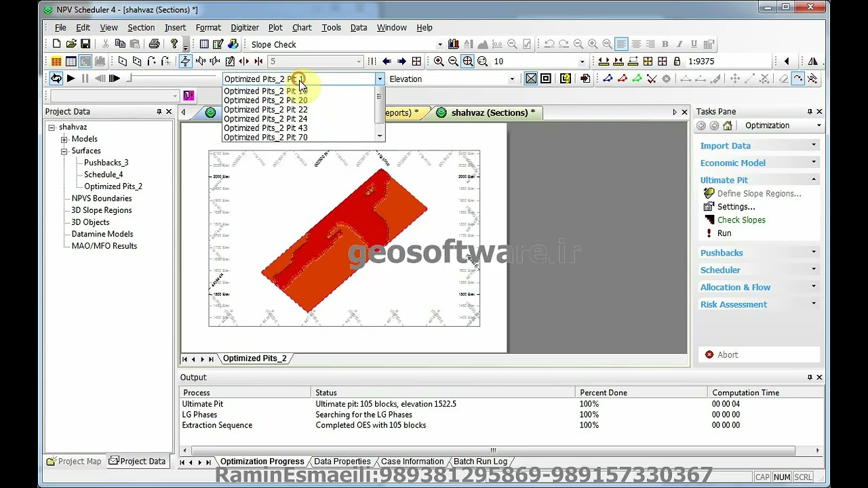Open the Slope Check dropdown

[439, 44]
